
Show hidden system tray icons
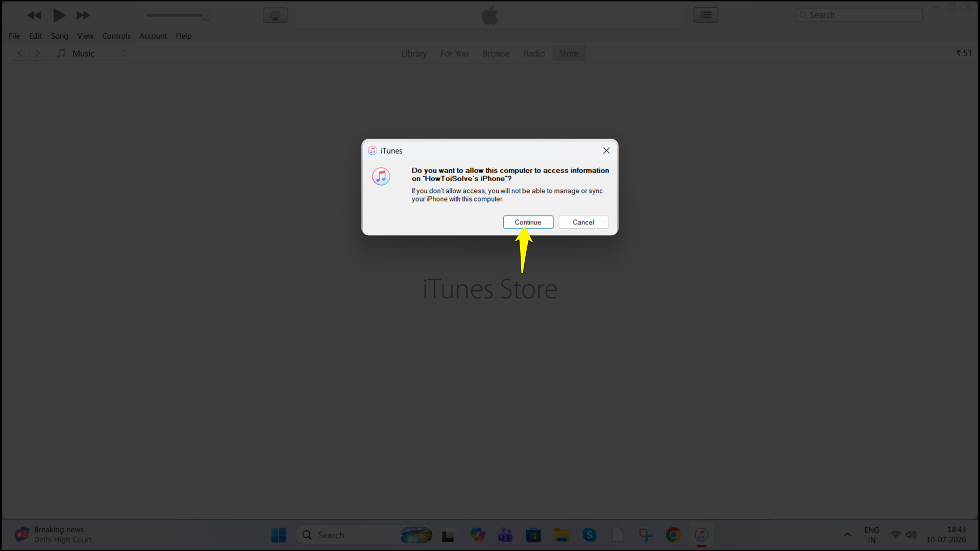847,535
